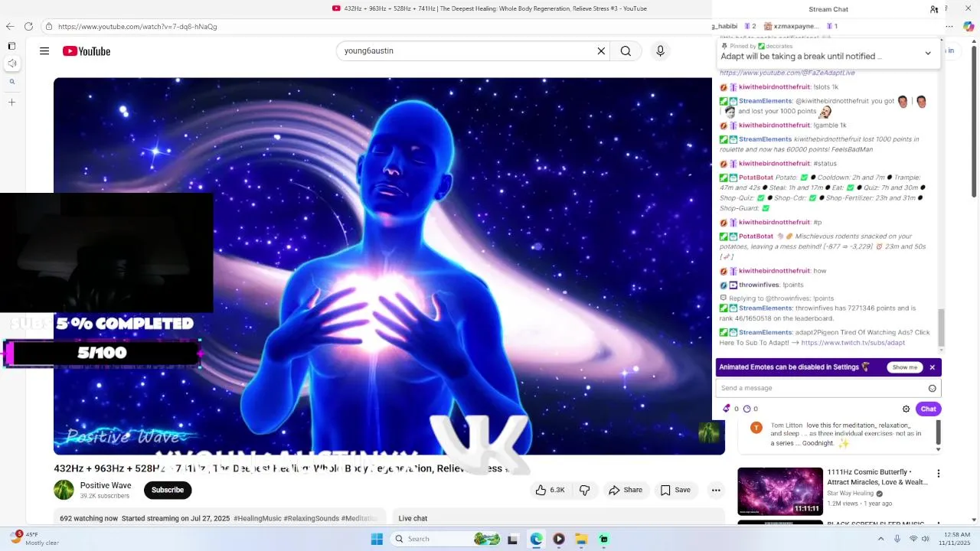Open throwinfives username in chat

tap(759, 285)
